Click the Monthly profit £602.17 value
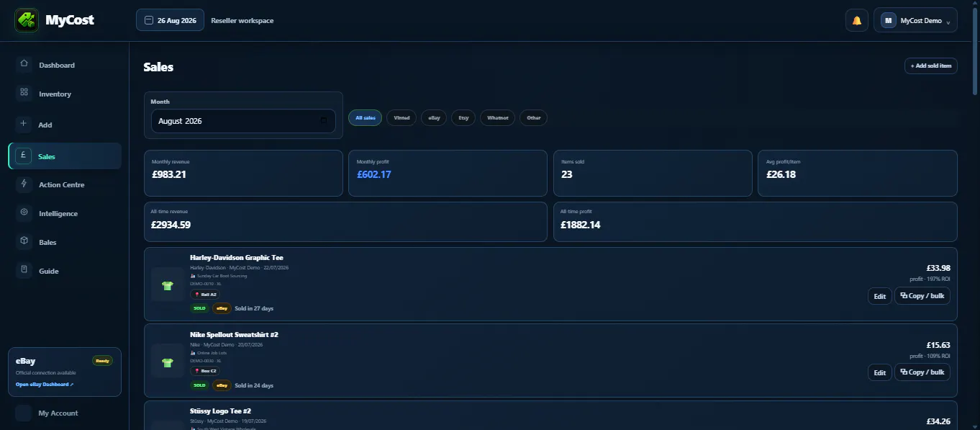980x430 pixels. (374, 174)
